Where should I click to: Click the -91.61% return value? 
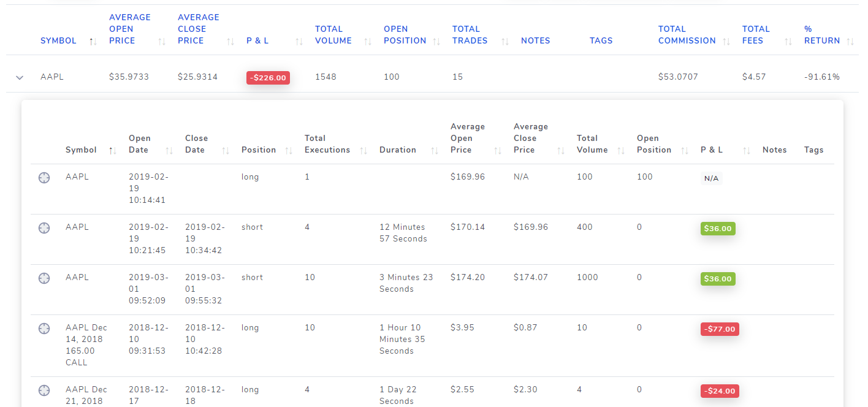pos(822,77)
